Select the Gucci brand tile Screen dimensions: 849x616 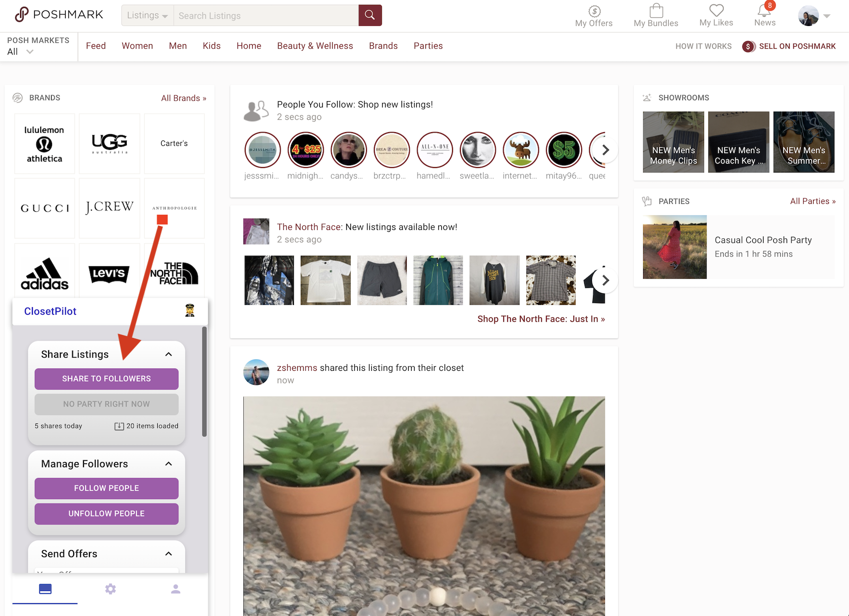(x=44, y=208)
